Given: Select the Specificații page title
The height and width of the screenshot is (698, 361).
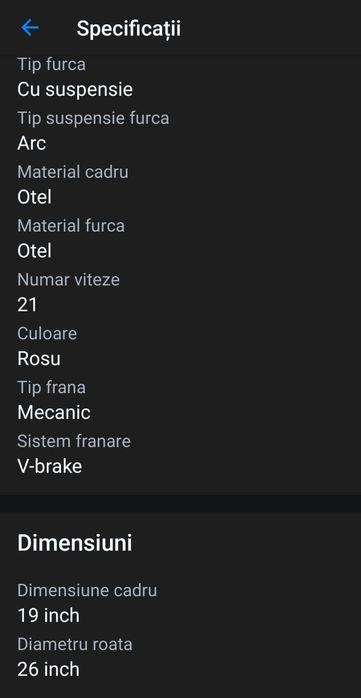Looking at the screenshot, I should pyautogui.click(x=129, y=28).
